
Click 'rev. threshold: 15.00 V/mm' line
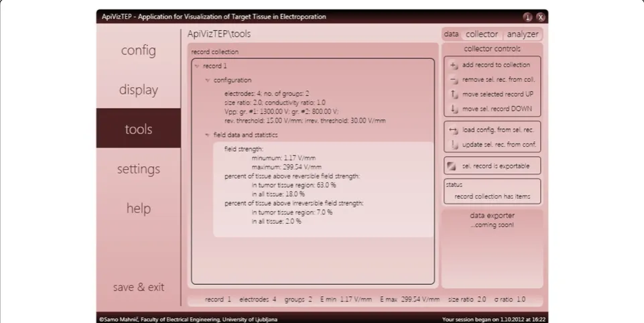point(305,121)
